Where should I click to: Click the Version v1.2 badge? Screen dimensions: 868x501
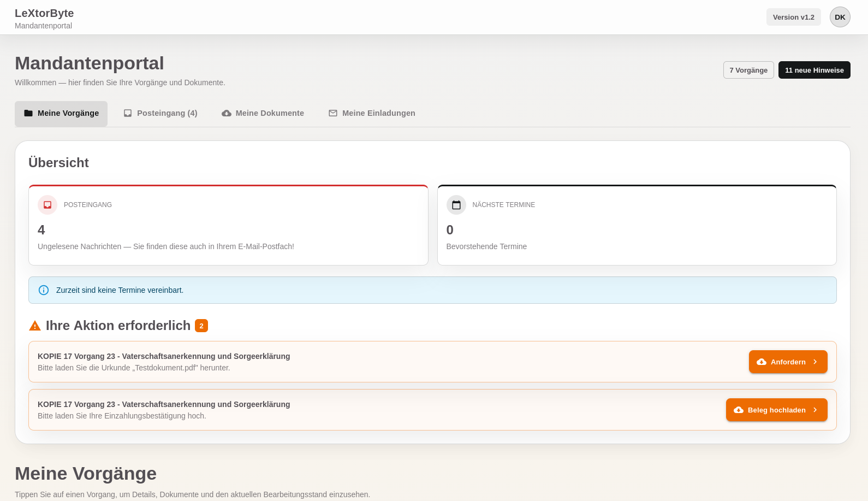coord(793,17)
